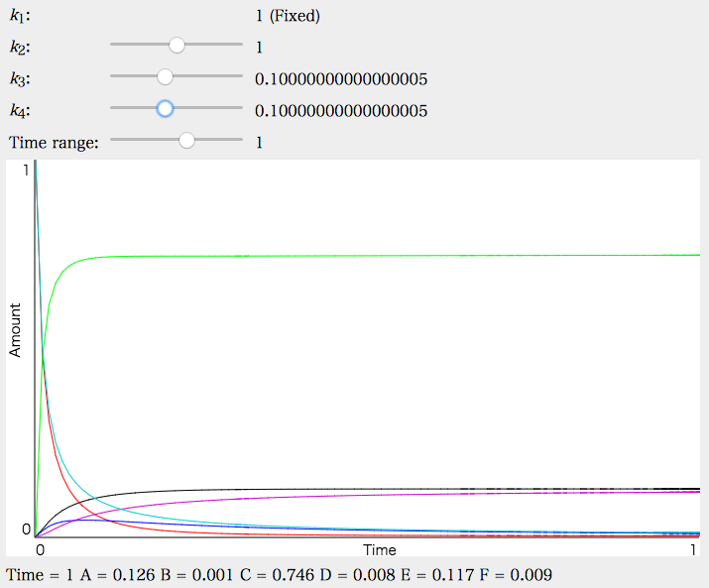709x588 pixels.
Task: Click the 'F = 0.009' readout
Action: tap(516, 575)
